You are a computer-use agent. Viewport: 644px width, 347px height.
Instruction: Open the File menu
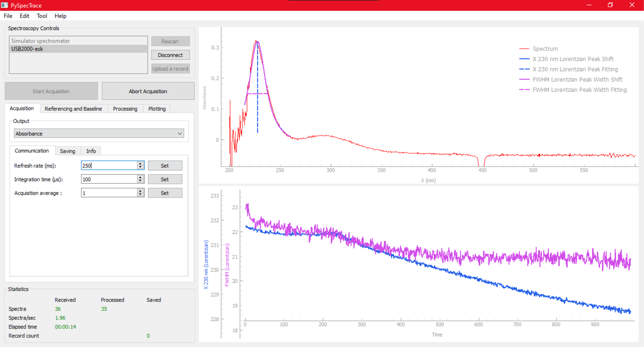(8, 16)
